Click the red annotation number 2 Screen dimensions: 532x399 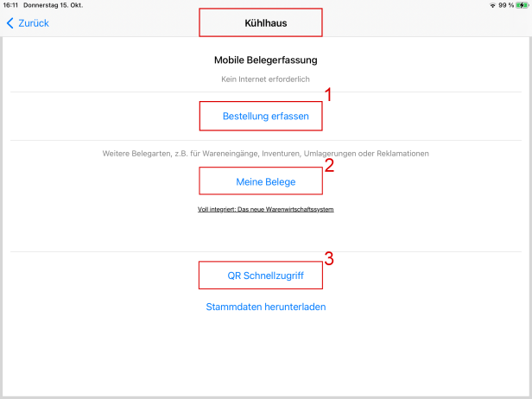pos(328,164)
